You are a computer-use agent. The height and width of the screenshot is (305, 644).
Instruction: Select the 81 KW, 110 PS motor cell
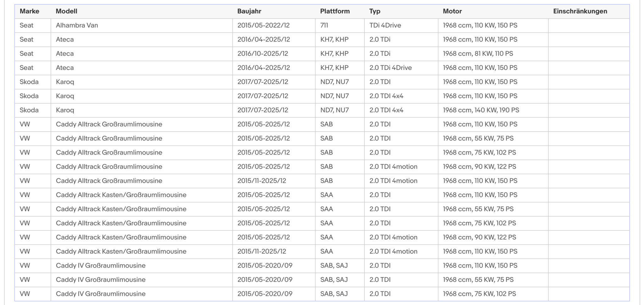[493, 54]
